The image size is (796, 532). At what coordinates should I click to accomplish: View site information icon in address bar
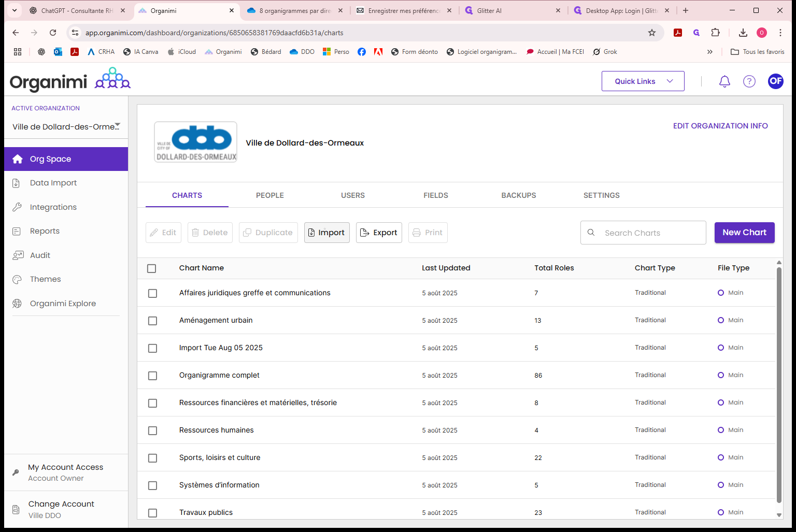click(75, 33)
